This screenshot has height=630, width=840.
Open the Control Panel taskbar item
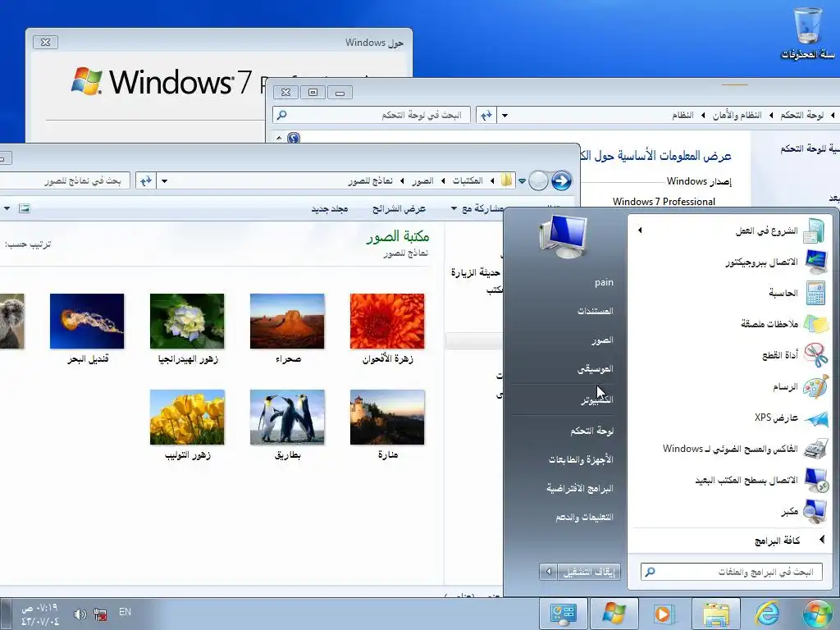click(x=563, y=614)
